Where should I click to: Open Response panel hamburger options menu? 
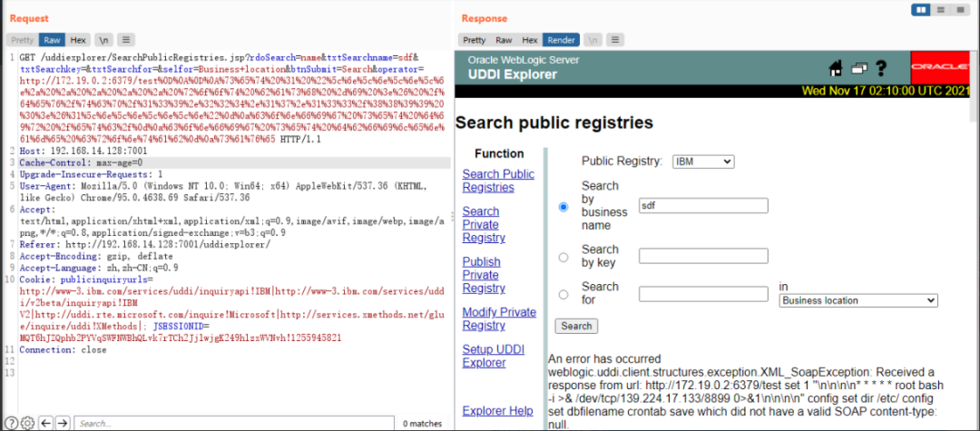click(x=614, y=40)
